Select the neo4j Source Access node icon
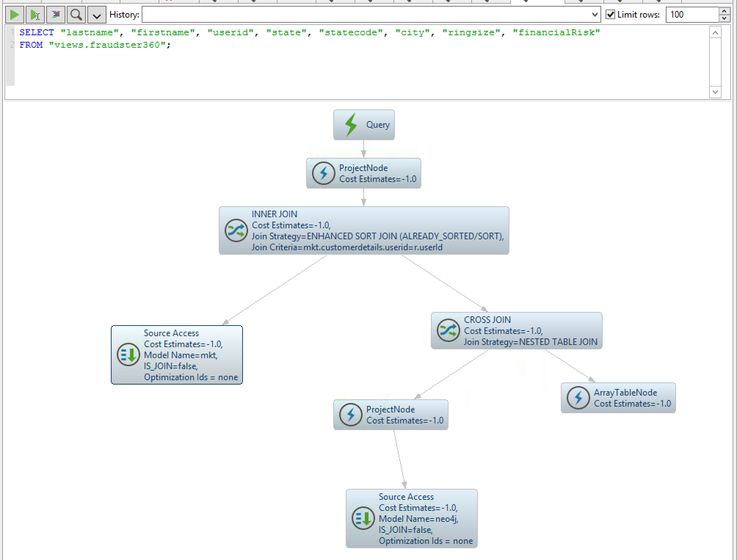 pos(363,519)
